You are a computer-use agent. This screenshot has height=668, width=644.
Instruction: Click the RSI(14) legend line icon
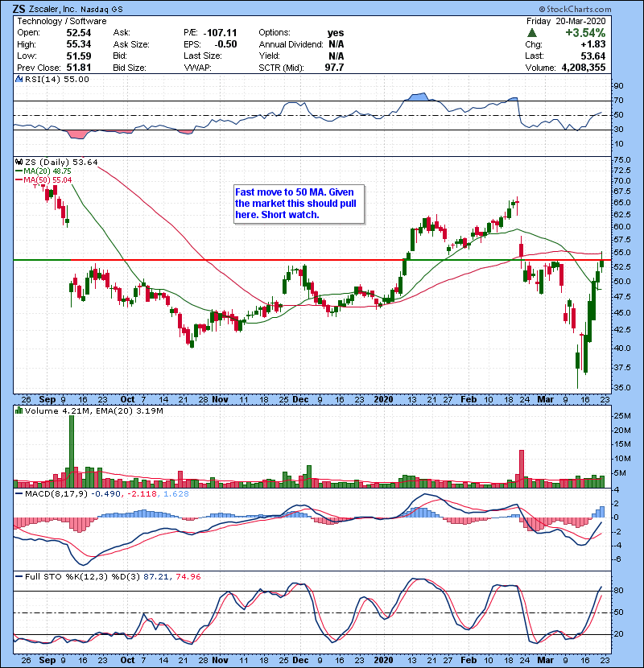click(x=19, y=79)
